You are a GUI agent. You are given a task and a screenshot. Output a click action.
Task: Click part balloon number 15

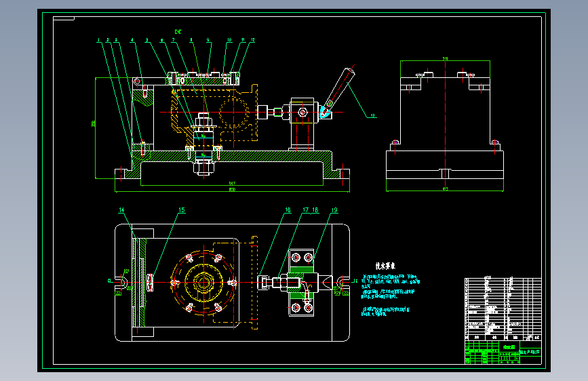coord(182,210)
